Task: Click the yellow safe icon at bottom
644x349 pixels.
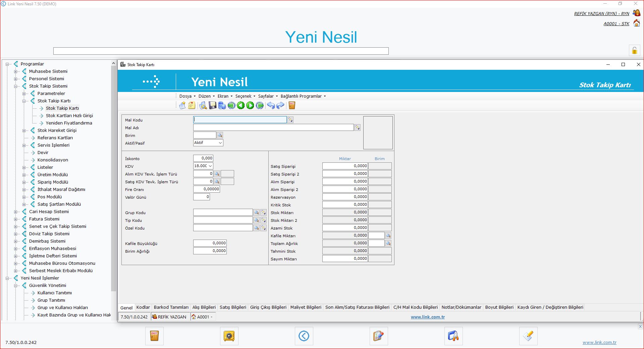Action: pyautogui.click(x=229, y=336)
